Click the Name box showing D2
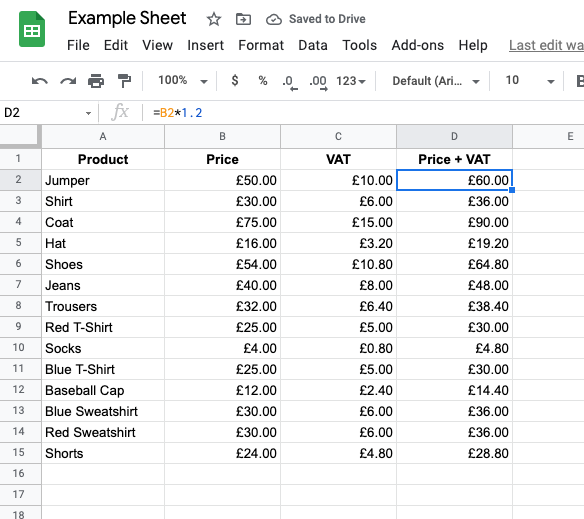584x519 pixels. click(x=47, y=113)
